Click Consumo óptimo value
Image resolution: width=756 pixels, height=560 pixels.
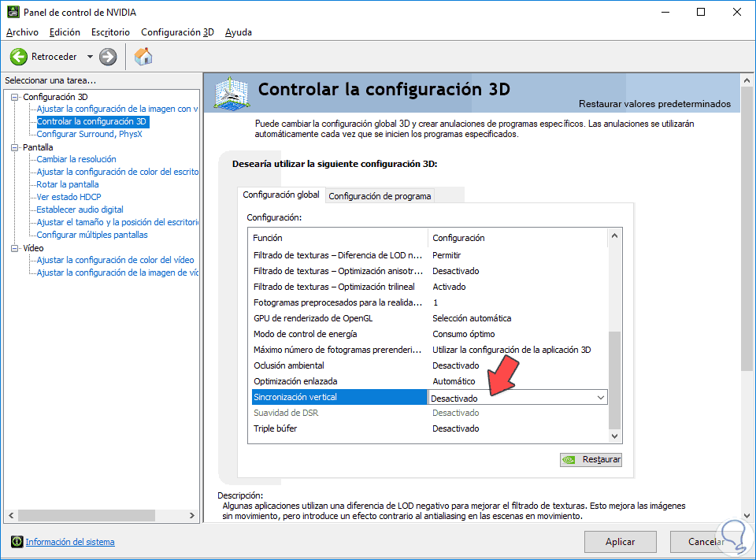(463, 334)
